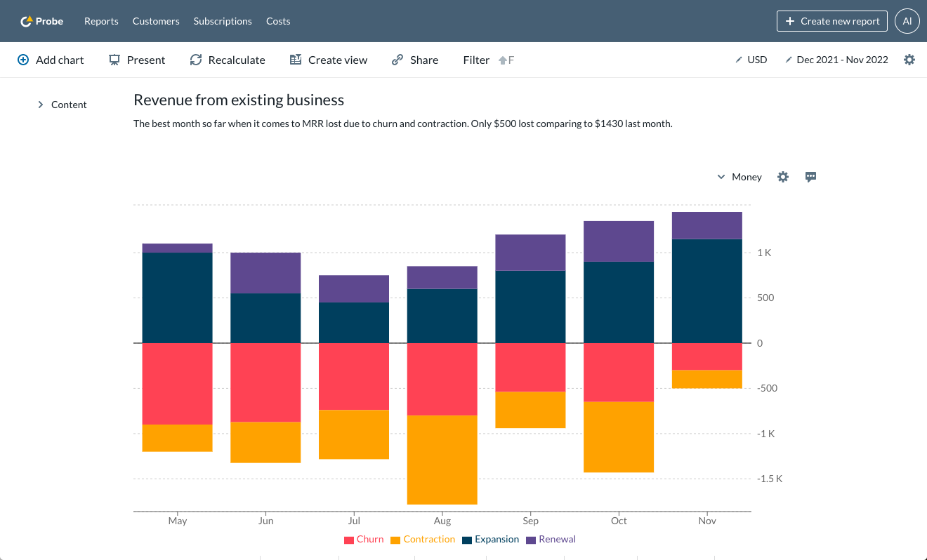Open report settings gear in toolbar
Image resolution: width=927 pixels, height=560 pixels.
pyautogui.click(x=909, y=60)
